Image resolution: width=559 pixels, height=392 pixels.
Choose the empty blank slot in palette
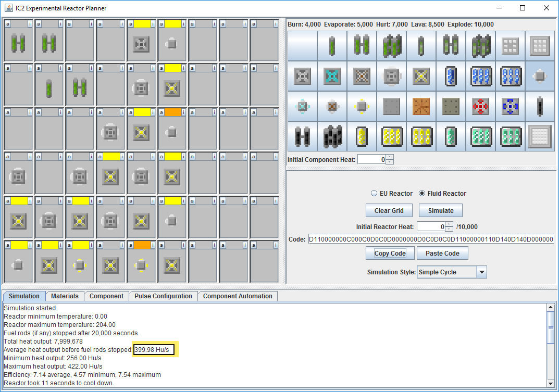click(302, 46)
